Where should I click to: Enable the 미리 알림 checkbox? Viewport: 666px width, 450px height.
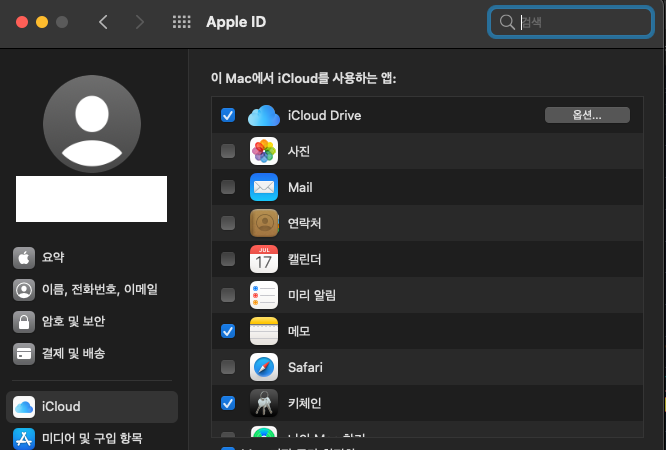click(x=228, y=295)
